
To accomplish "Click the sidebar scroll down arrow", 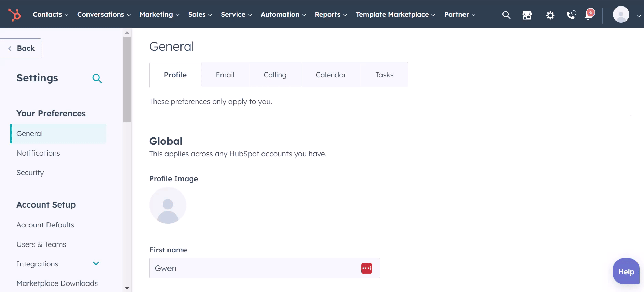I will tap(127, 288).
